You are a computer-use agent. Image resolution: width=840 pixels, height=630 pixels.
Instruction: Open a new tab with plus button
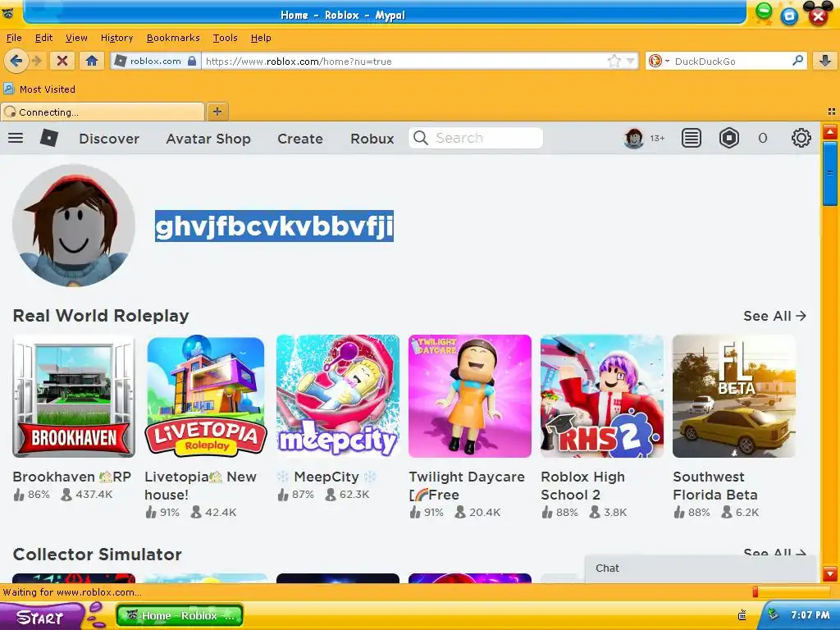[217, 112]
